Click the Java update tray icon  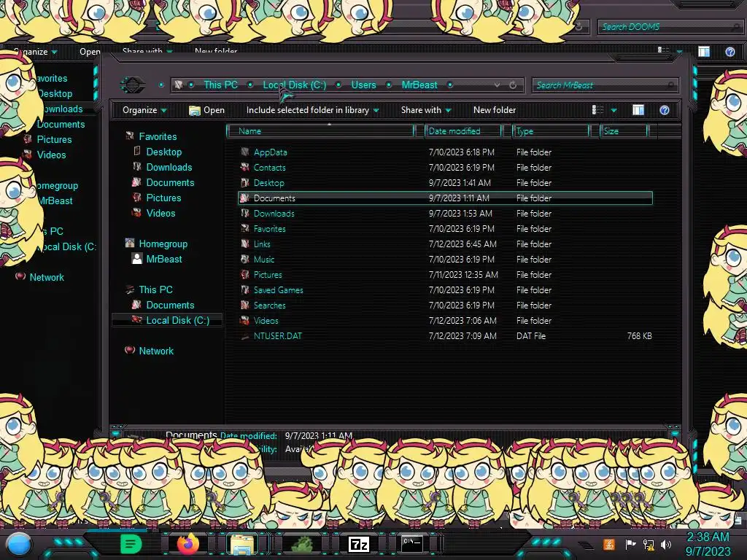[609, 544]
